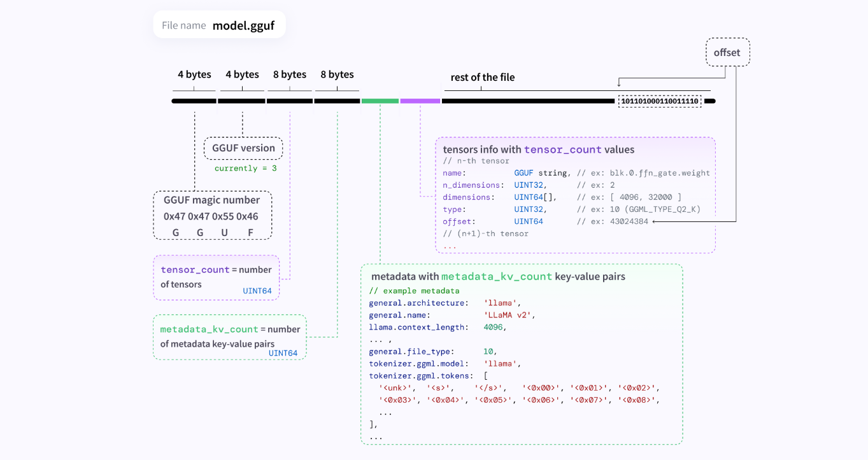The height and width of the screenshot is (460, 868).
Task: Click the green metadata segment in the byte bar
Action: 380,101
